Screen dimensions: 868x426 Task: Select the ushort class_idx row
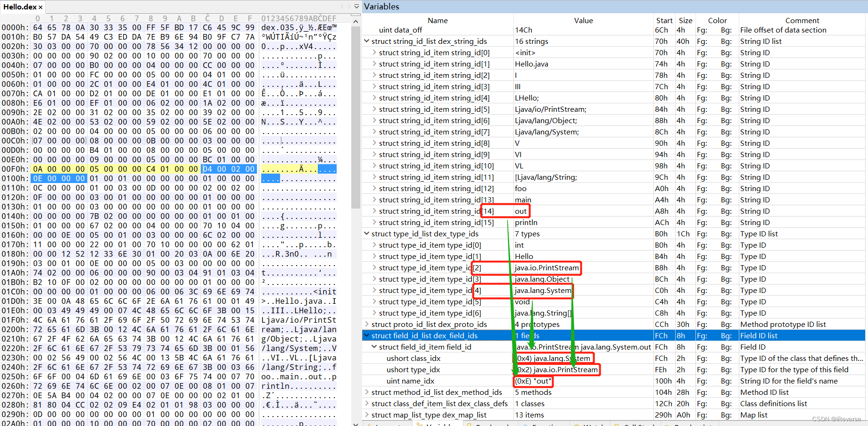point(613,358)
